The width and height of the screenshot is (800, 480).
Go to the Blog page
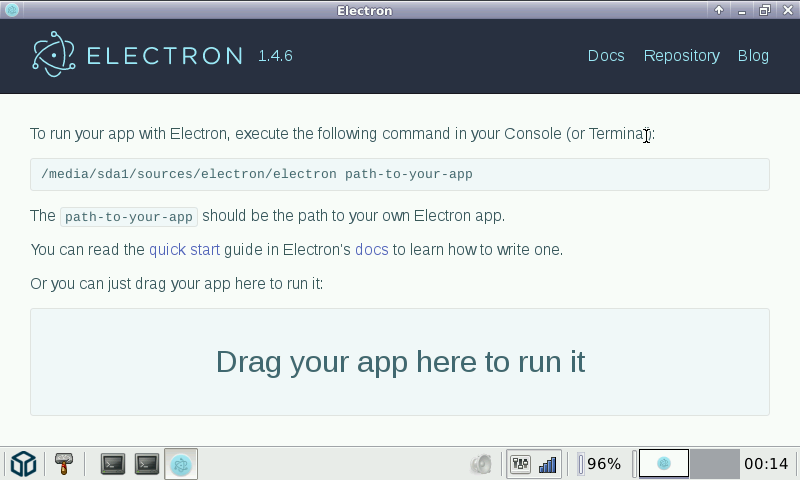click(x=753, y=56)
